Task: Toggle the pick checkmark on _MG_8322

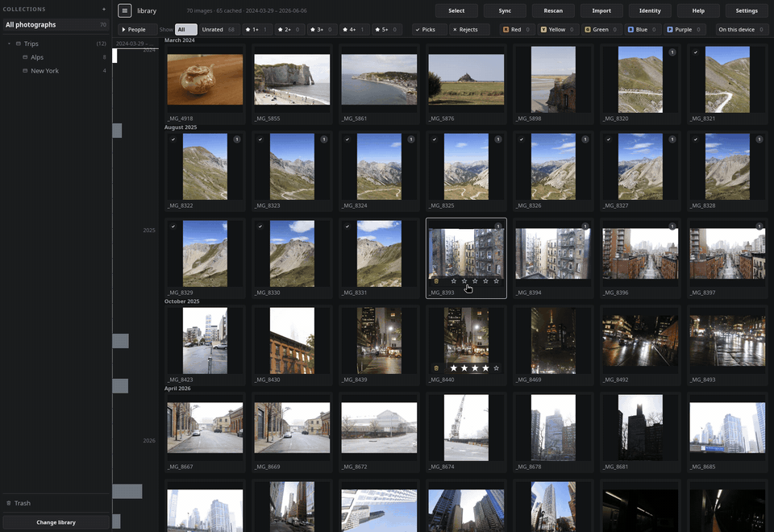Action: click(x=173, y=139)
